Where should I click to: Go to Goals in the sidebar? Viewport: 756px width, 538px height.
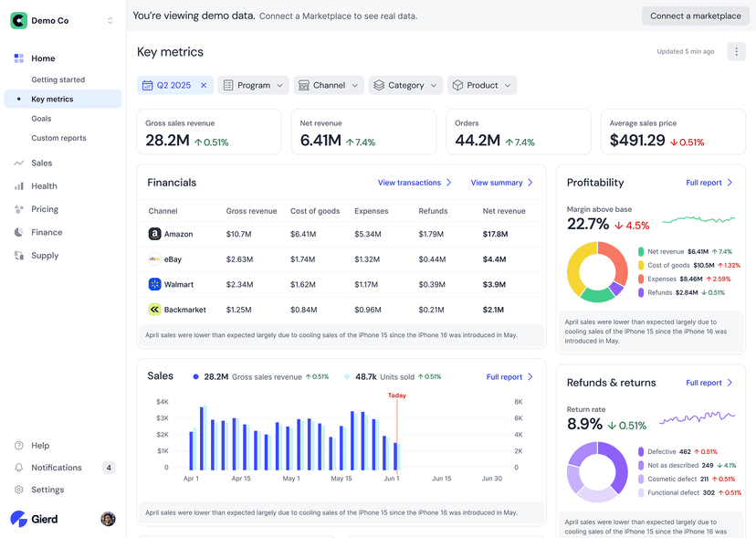click(x=41, y=119)
